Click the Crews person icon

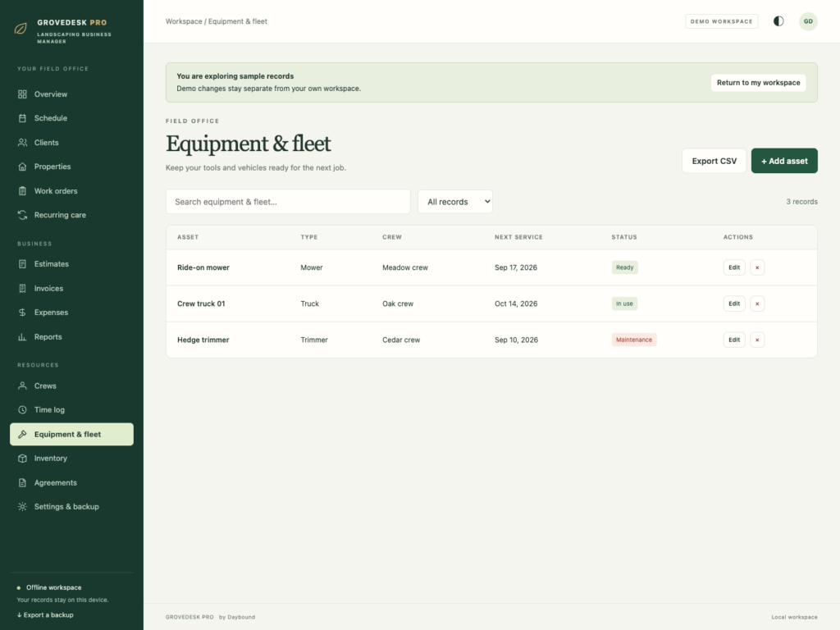click(22, 386)
